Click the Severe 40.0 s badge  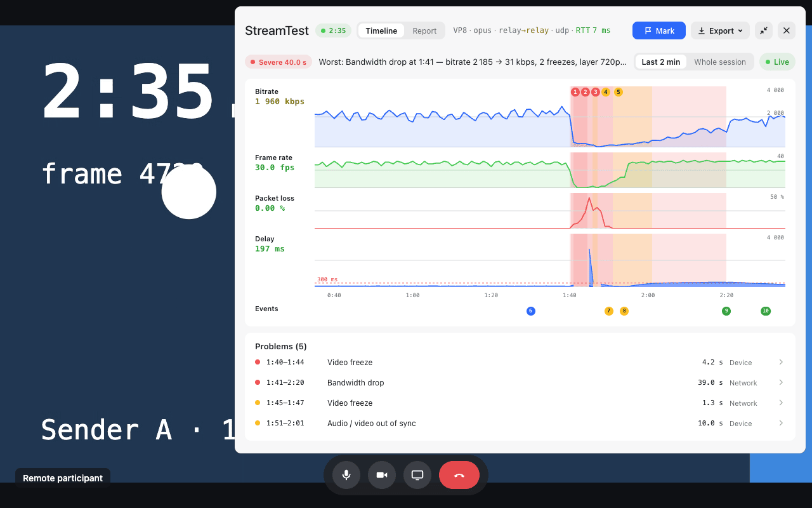pyautogui.click(x=278, y=62)
